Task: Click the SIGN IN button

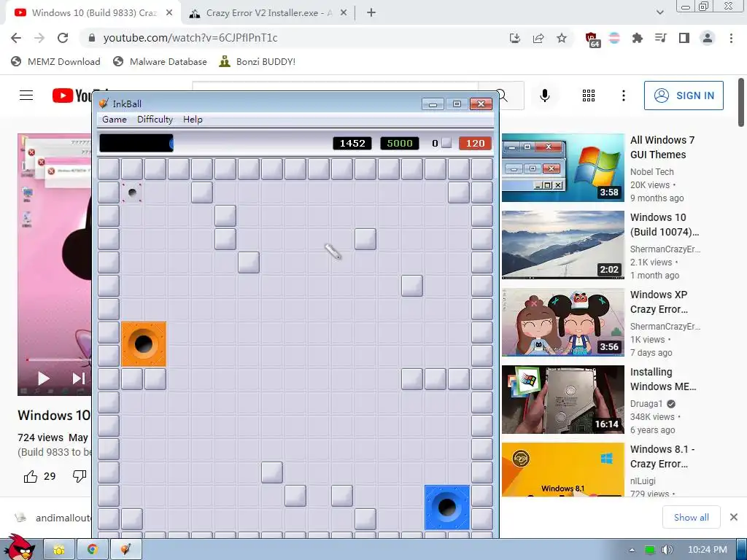Action: tap(684, 96)
